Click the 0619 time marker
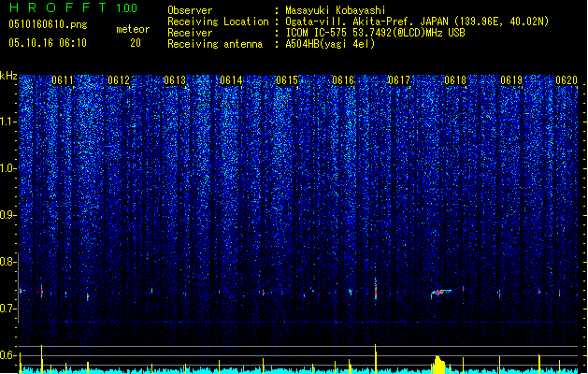 point(511,80)
